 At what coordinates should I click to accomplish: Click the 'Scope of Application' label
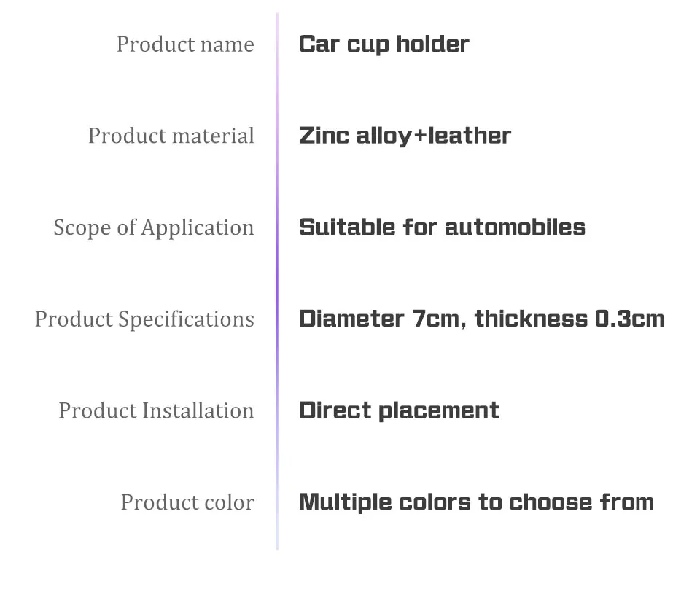(154, 228)
